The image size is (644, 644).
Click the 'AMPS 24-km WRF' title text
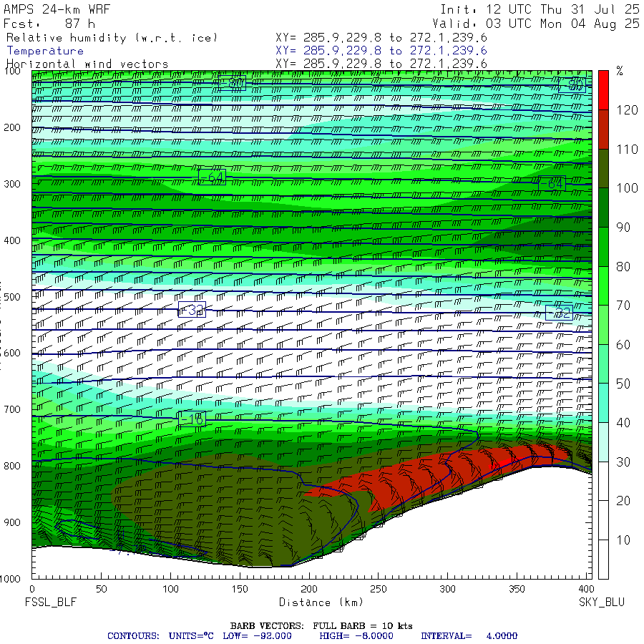pos(57,9)
